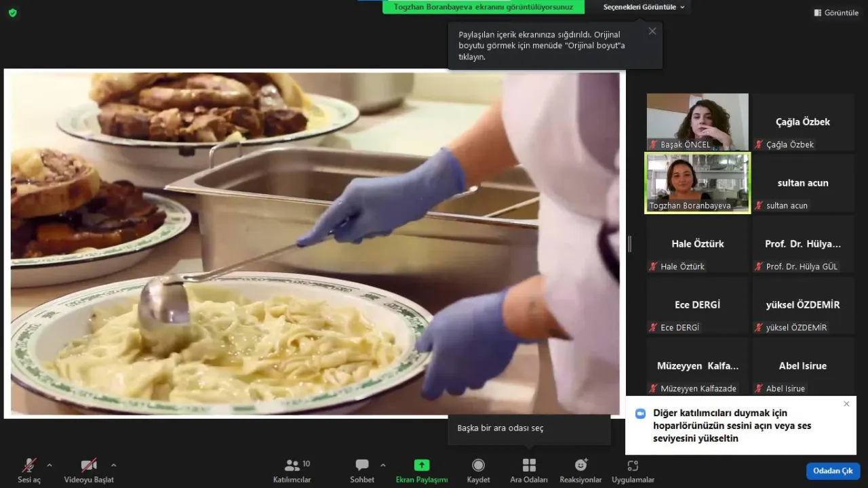
Task: Open the Uygulamalar apps panel
Action: click(633, 470)
